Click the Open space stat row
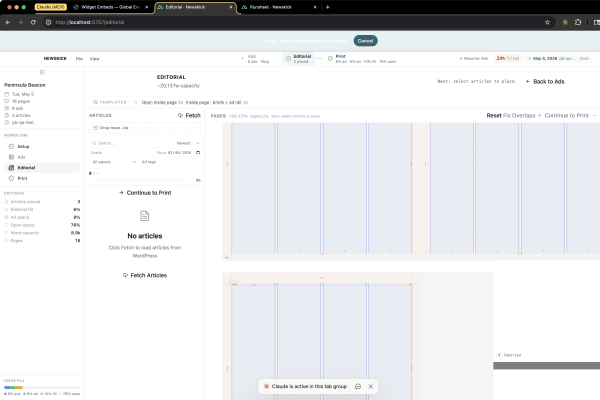Viewport: 600px width, 400px height. point(42,225)
